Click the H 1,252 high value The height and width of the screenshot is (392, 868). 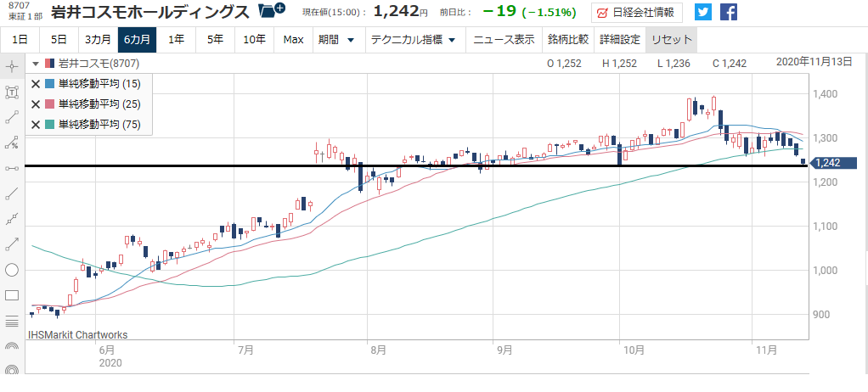(619, 64)
